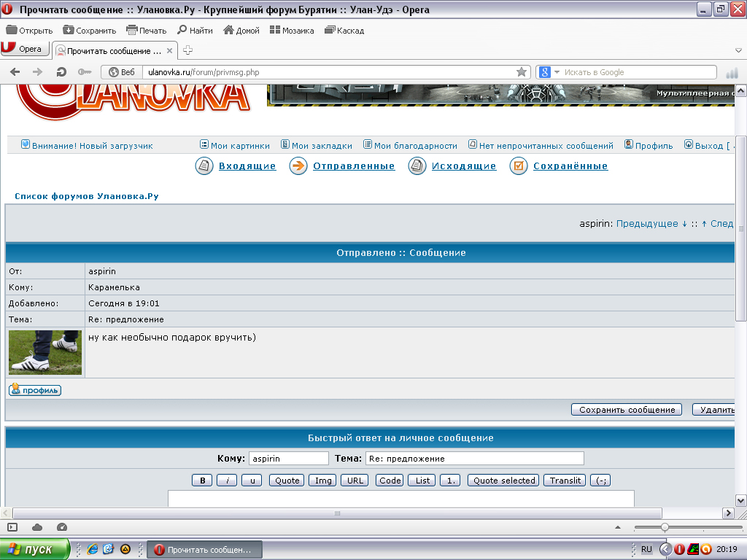Adjust the page zoom slider
The image size is (747, 560).
[665, 527]
